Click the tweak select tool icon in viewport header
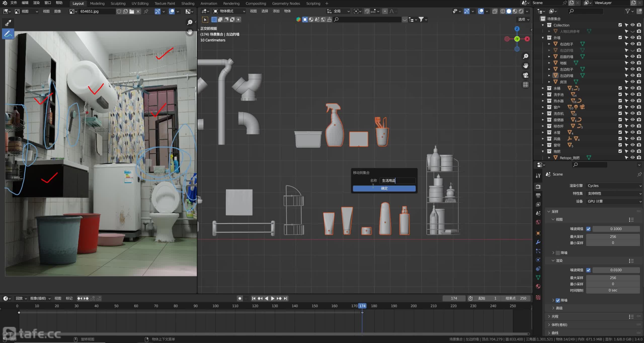 205,20
